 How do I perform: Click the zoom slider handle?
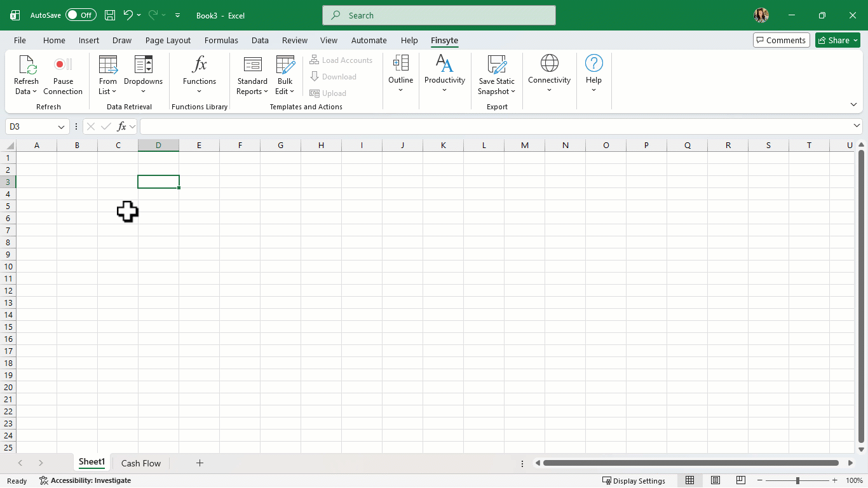(797, 480)
